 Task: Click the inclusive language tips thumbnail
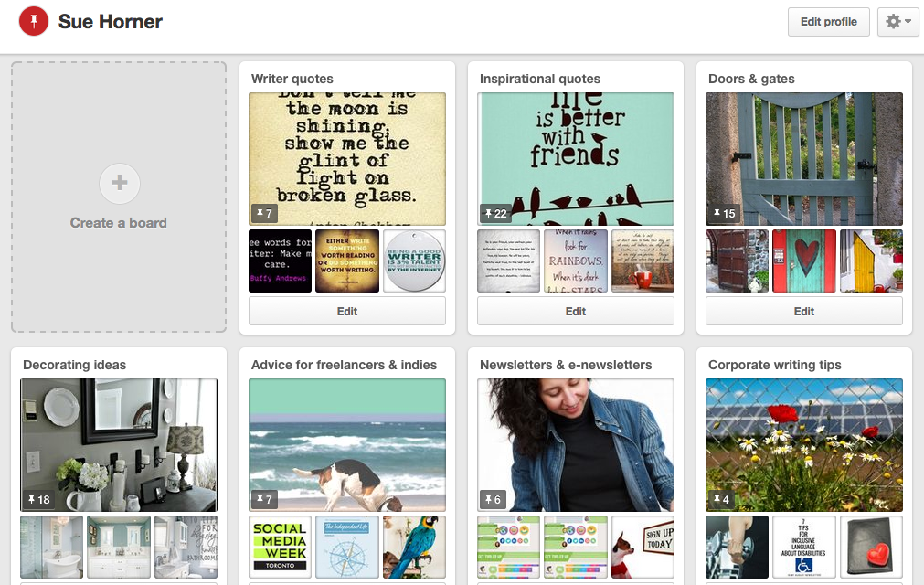[804, 548]
